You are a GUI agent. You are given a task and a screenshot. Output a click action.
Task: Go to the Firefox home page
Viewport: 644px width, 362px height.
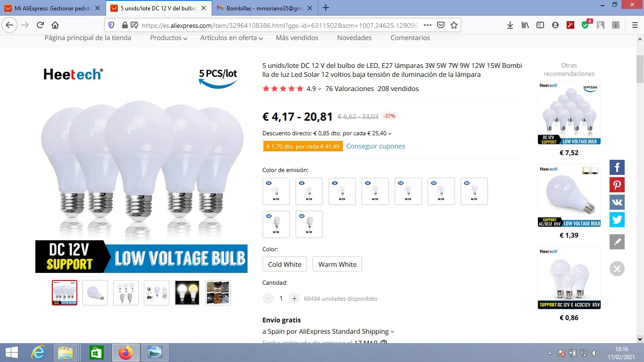tap(55, 25)
